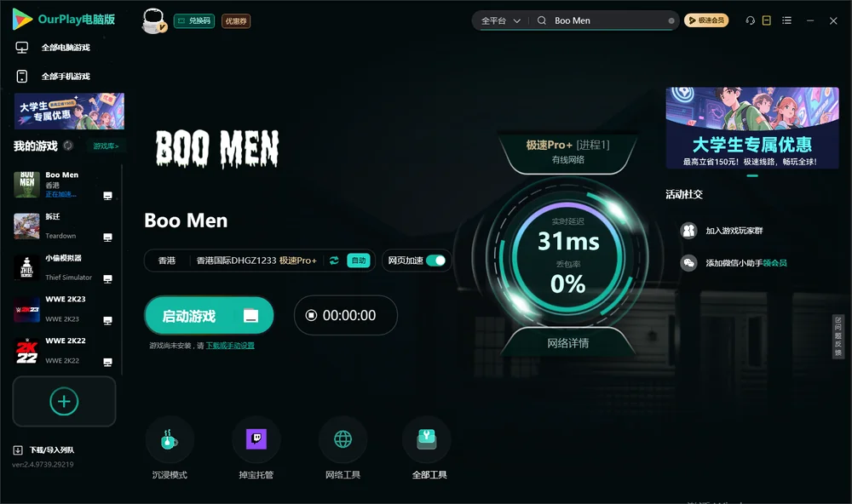Image resolution: width=852 pixels, height=504 pixels.
Task: Open the 网络工具 globe icon
Action: [343, 440]
